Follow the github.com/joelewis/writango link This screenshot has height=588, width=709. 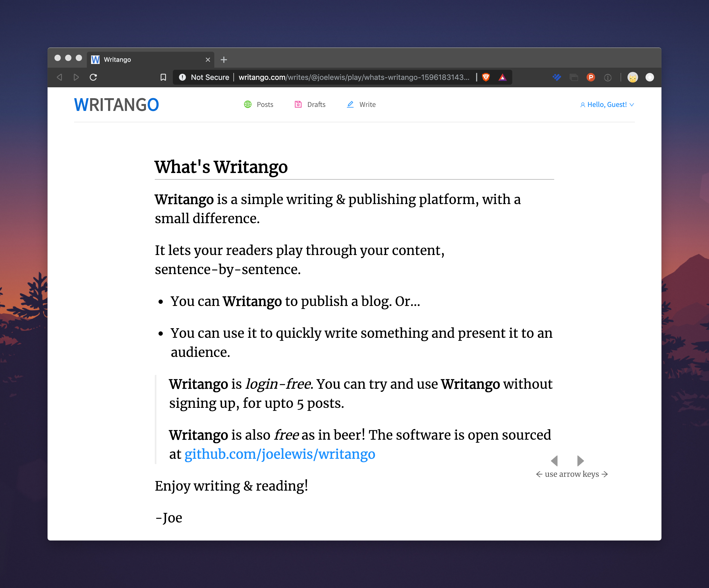280,454
